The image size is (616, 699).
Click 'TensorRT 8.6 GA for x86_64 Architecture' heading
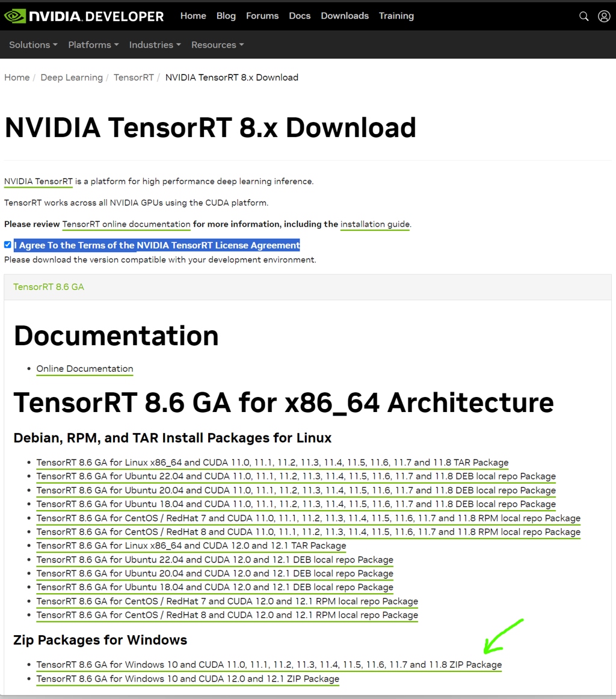pyautogui.click(x=283, y=402)
